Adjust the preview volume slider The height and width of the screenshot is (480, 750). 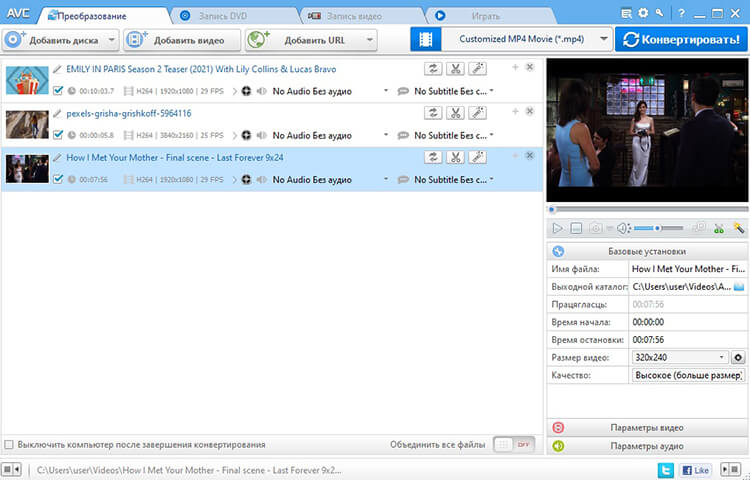[658, 229]
